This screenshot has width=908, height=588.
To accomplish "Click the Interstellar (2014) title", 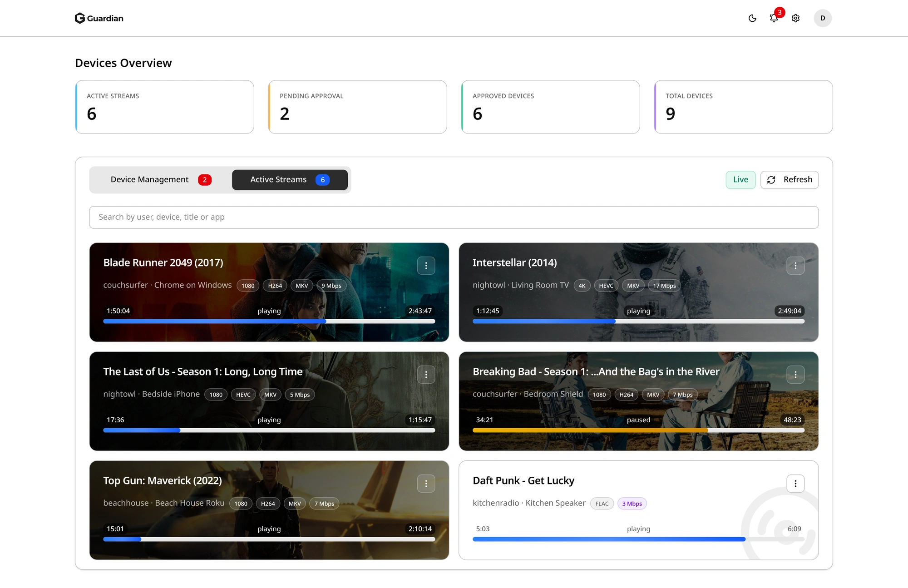I will click(514, 262).
